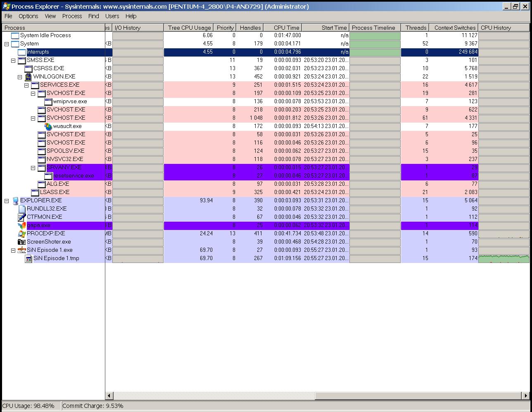Viewport: 532px width, 412px height.
Task: Open the Help menu
Action: click(x=131, y=16)
